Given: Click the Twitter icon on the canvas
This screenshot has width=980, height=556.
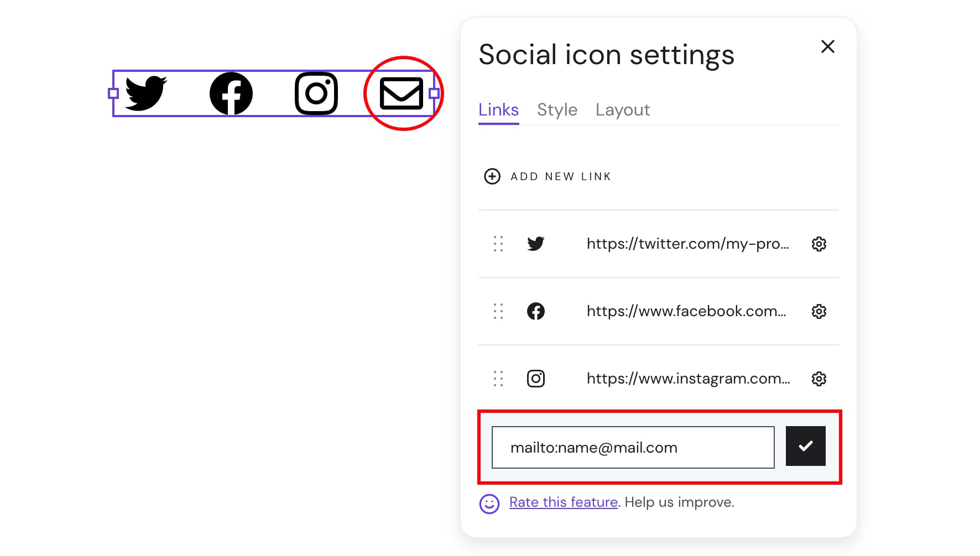Looking at the screenshot, I should pos(145,93).
